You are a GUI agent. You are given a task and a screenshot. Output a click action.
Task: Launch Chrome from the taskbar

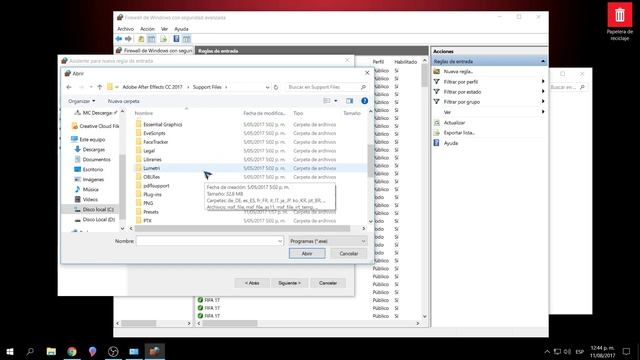coord(72,351)
